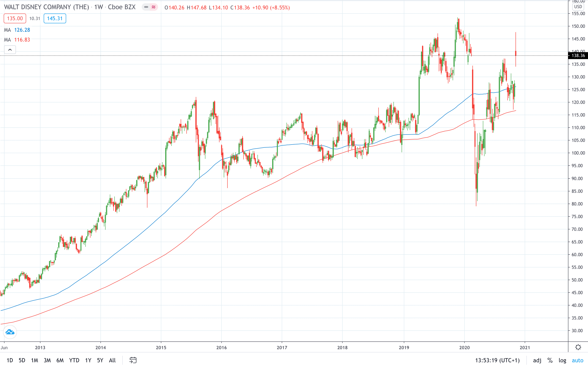This screenshot has width=588, height=368.
Task: Click the 10.31 spread value
Action: click(35, 18)
